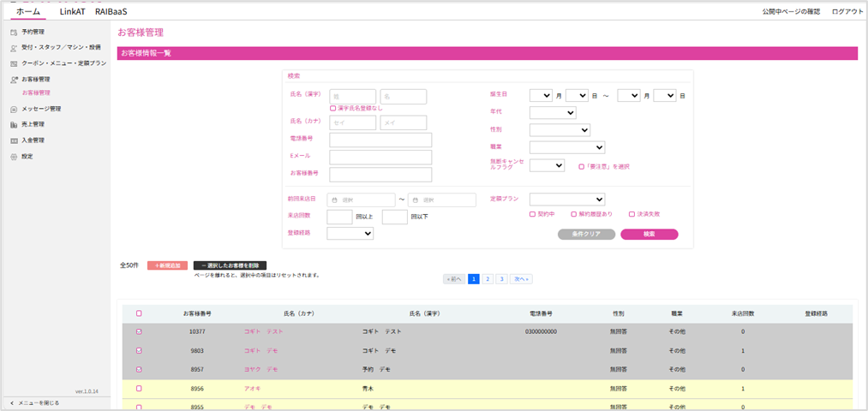
Task: Open the 性別 dropdown
Action: click(x=560, y=130)
